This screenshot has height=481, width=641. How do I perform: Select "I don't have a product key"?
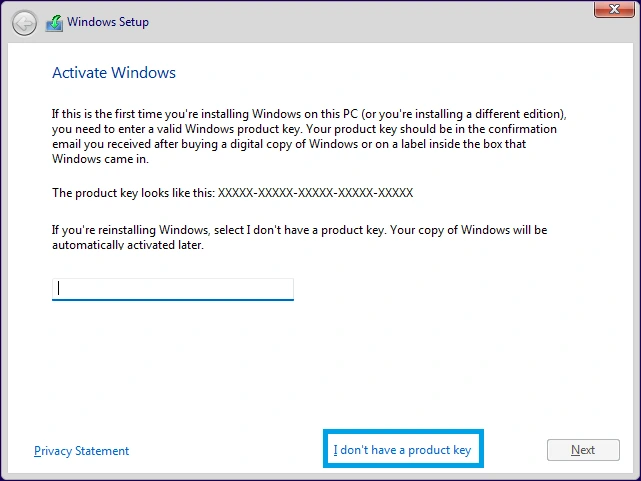[402, 450]
